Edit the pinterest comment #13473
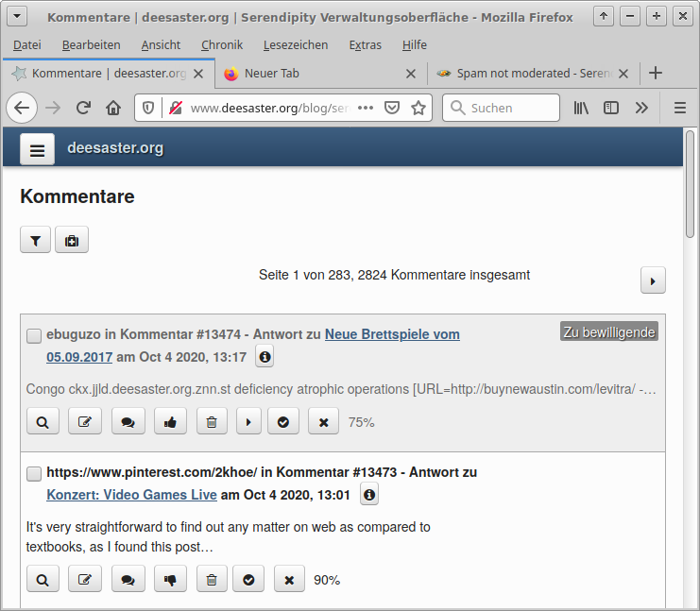 tap(85, 580)
